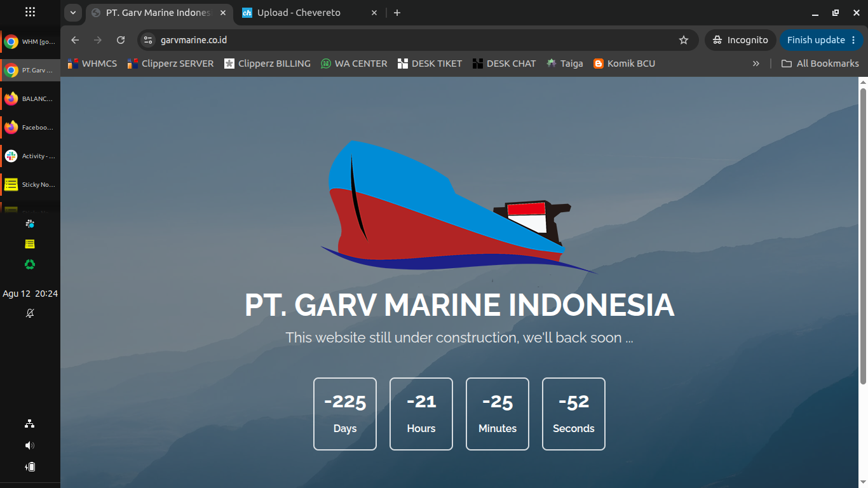Click the ship logo image
Viewport: 868px width, 488px height.
(459, 208)
